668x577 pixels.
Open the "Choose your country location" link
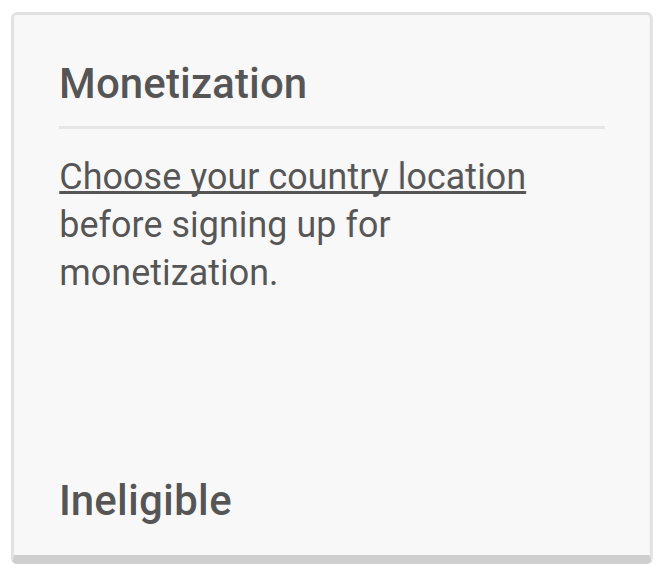(292, 177)
